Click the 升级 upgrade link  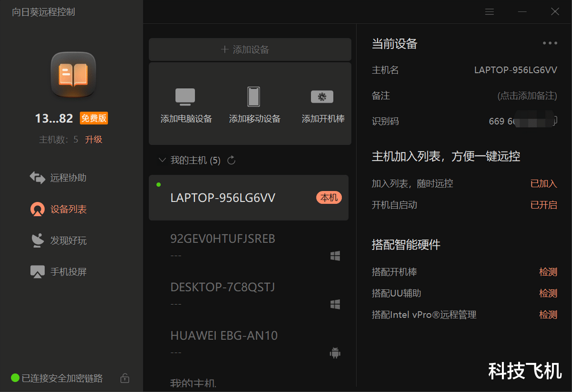point(94,140)
